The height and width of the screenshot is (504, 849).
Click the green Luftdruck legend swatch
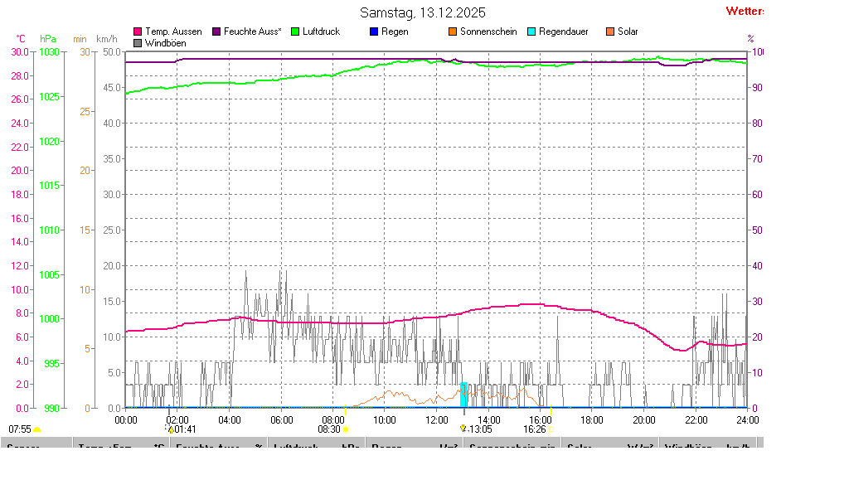294,31
